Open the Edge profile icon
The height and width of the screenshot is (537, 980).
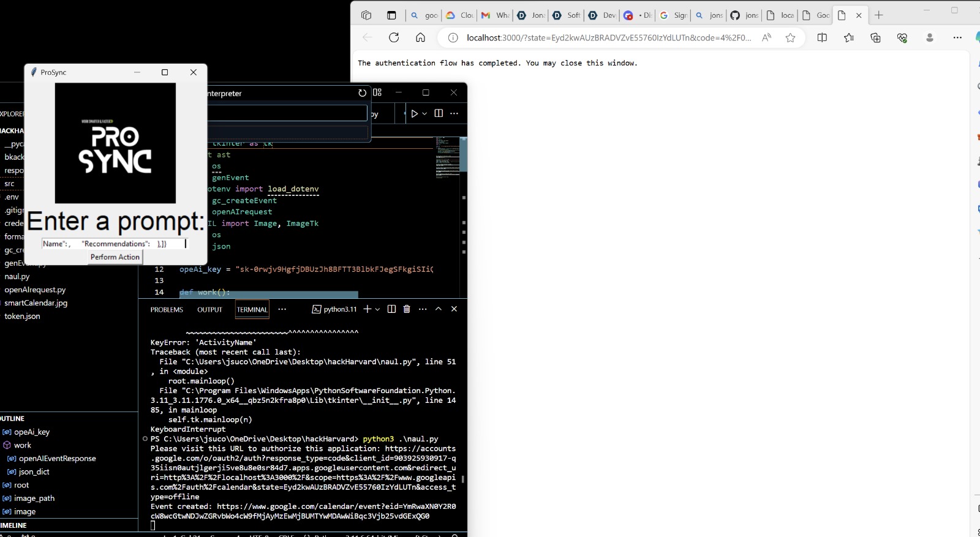(930, 38)
